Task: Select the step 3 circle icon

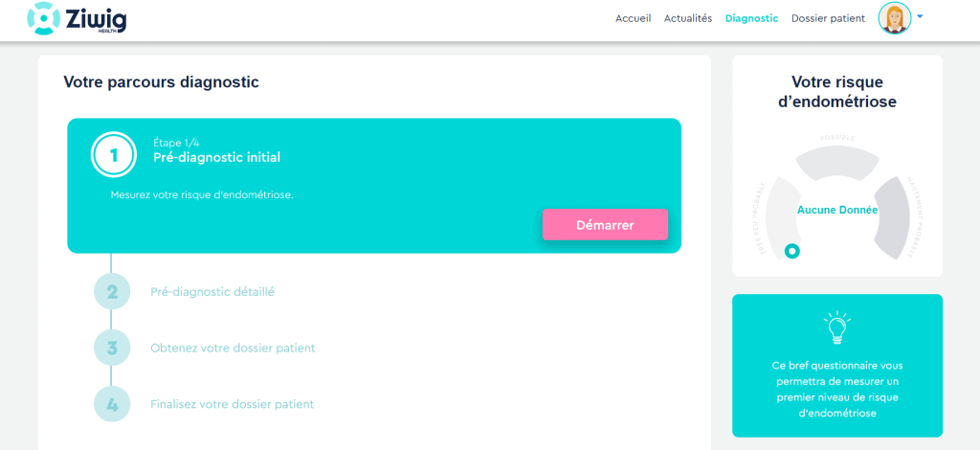Action: 112,348
